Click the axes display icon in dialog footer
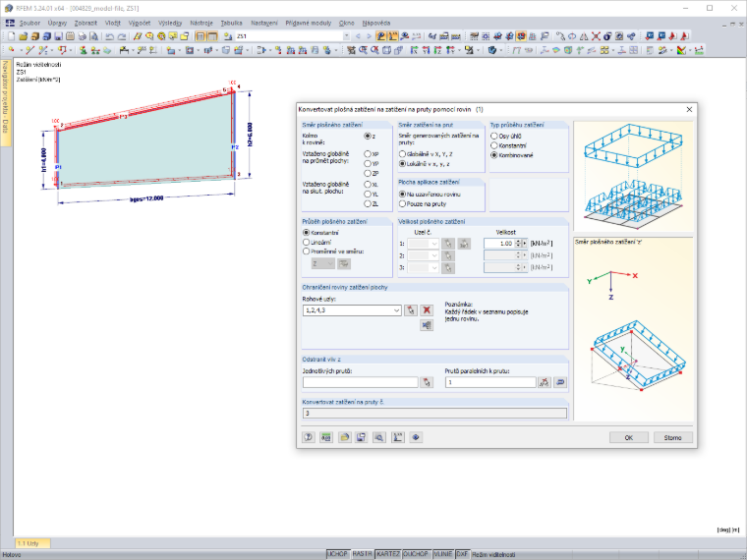Viewport: 747px width, 560px height. (398, 437)
